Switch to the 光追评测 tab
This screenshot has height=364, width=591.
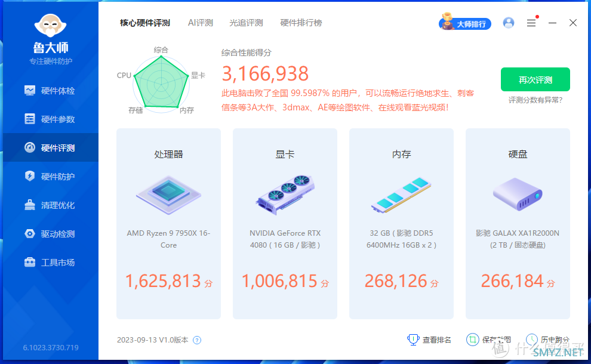(246, 23)
